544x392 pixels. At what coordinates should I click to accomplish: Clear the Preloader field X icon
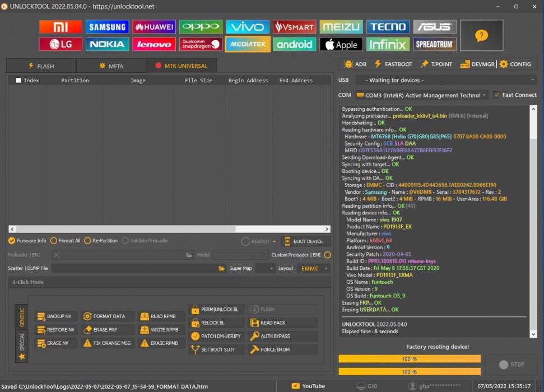point(56,255)
